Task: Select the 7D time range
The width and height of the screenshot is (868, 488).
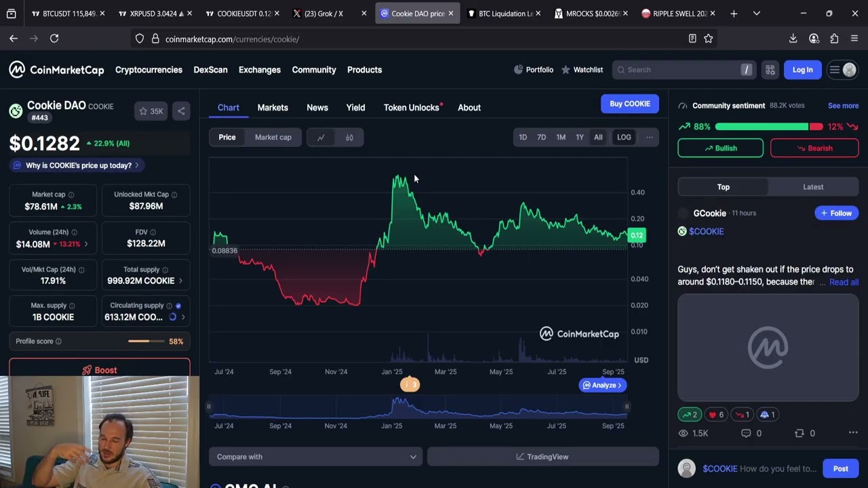Action: point(541,138)
